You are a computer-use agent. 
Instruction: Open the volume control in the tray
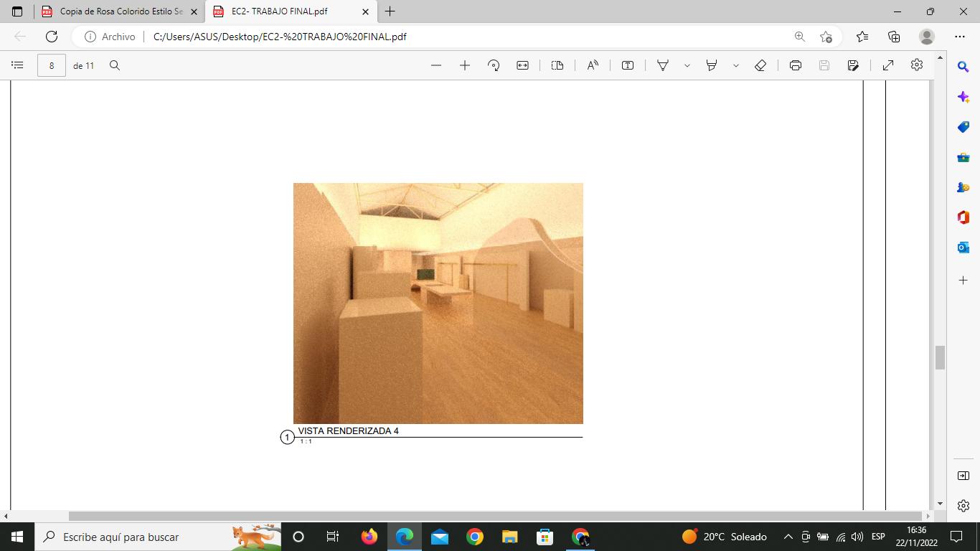point(857,537)
